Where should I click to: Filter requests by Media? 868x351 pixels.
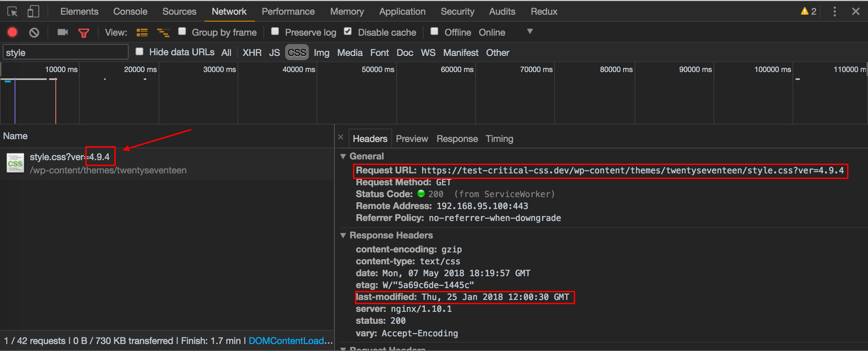350,53
